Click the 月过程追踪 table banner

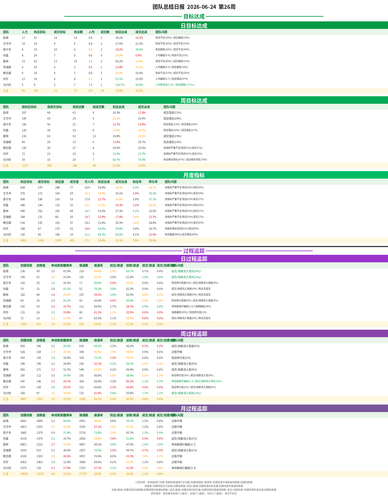click(x=194, y=408)
